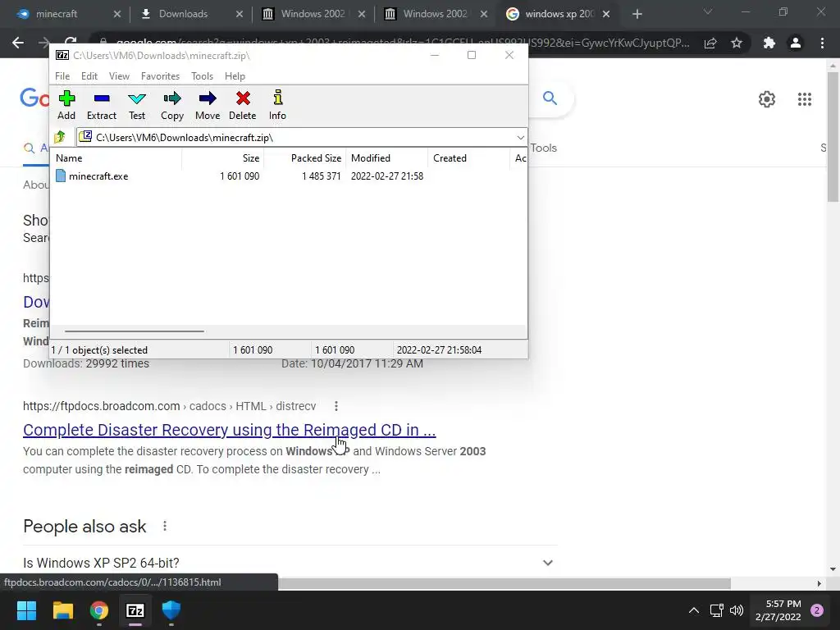Open the Tools menu in 7-Zip
Screen dimensions: 840x630
click(202, 76)
